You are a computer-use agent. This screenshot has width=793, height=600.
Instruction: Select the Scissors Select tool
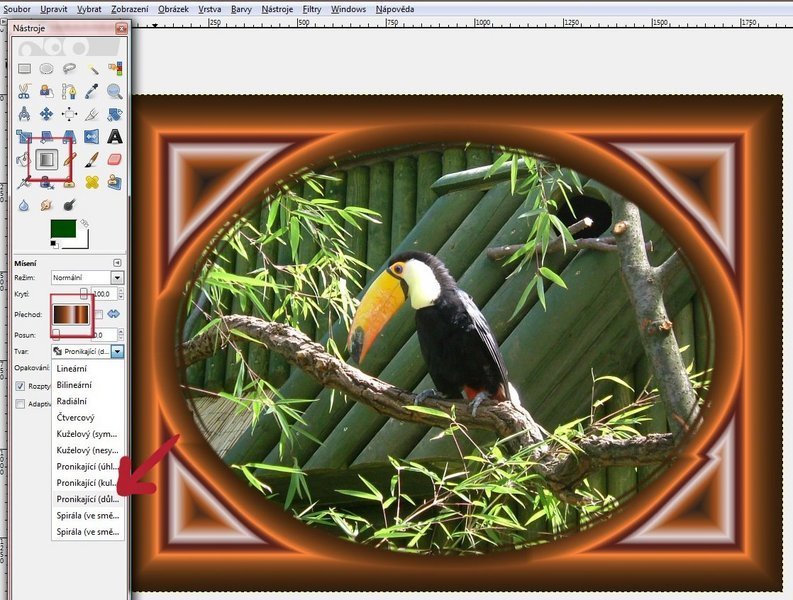[x=24, y=91]
